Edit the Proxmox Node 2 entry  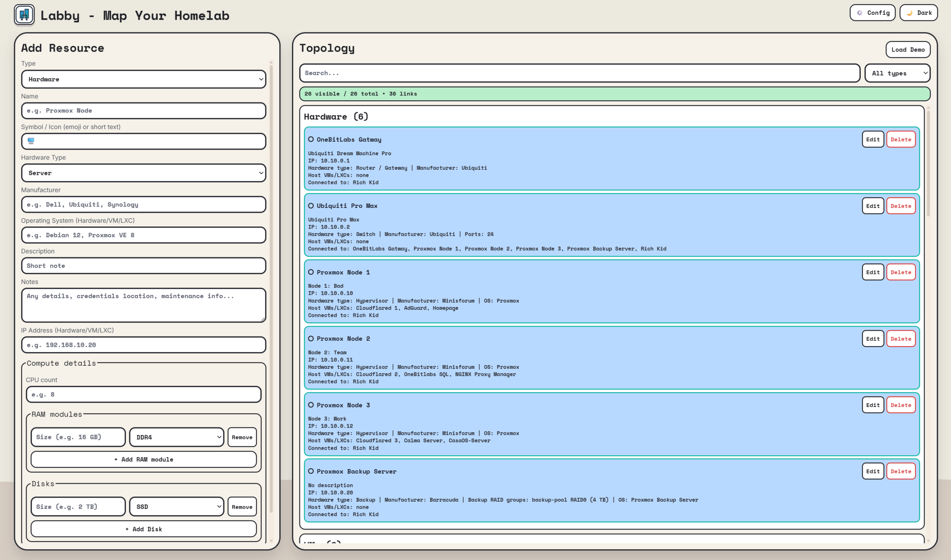point(873,339)
